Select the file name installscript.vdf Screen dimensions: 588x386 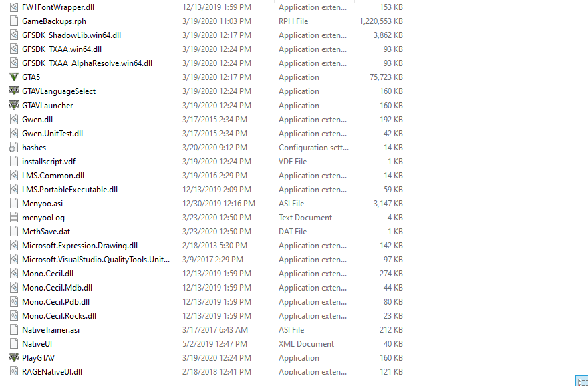49,162
